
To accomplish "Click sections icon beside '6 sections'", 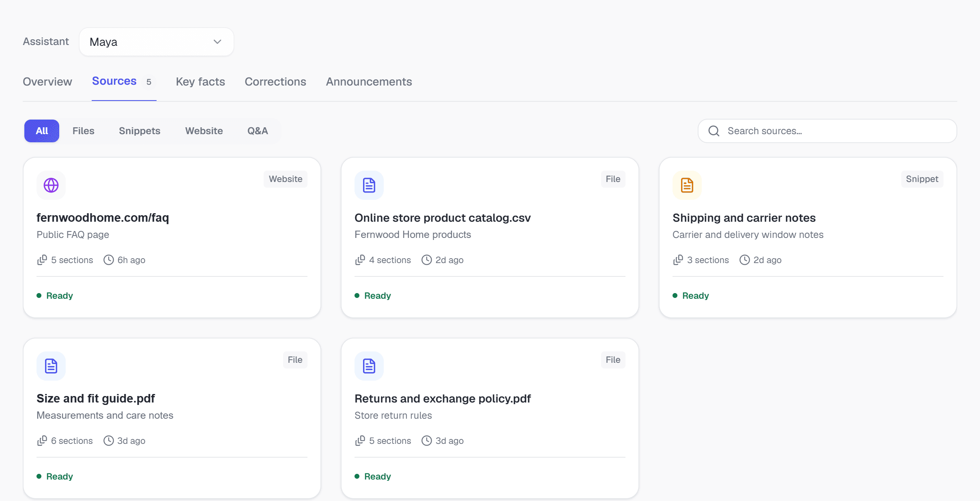I will tap(42, 441).
